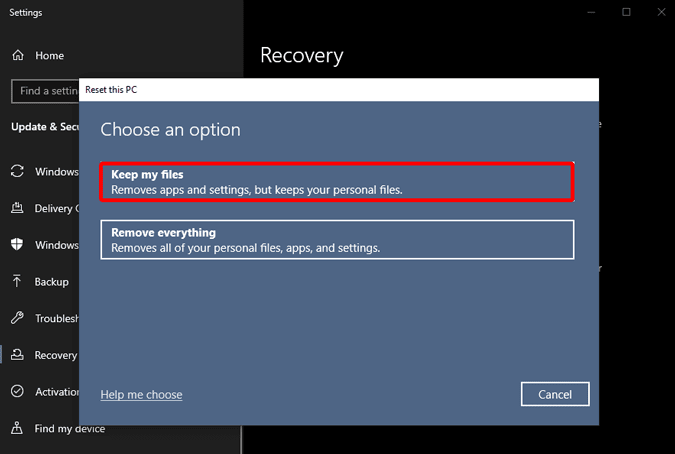The width and height of the screenshot is (675, 454).
Task: Click the Update & Security section heading
Action: pyautogui.click(x=45, y=127)
